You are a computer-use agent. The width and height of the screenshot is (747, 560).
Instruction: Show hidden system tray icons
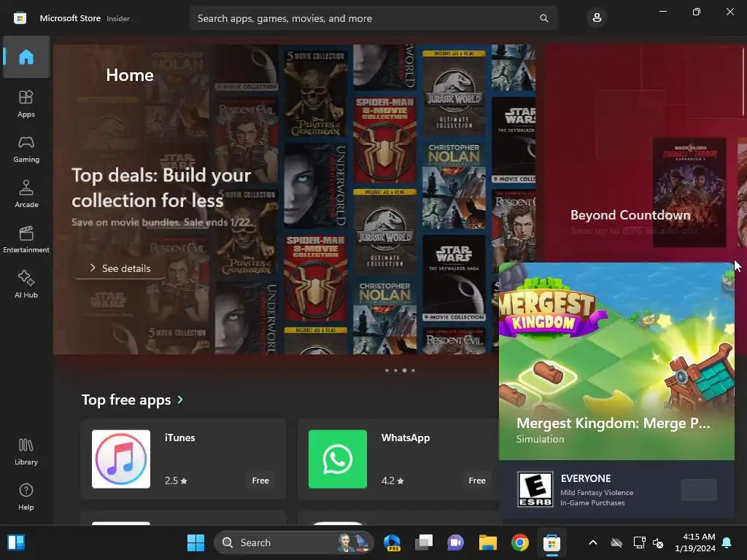593,542
